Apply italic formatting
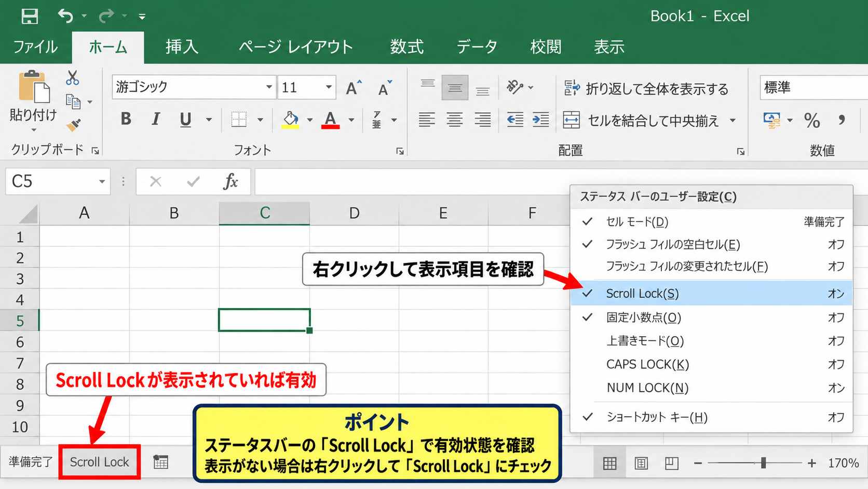The width and height of the screenshot is (868, 489). [155, 120]
